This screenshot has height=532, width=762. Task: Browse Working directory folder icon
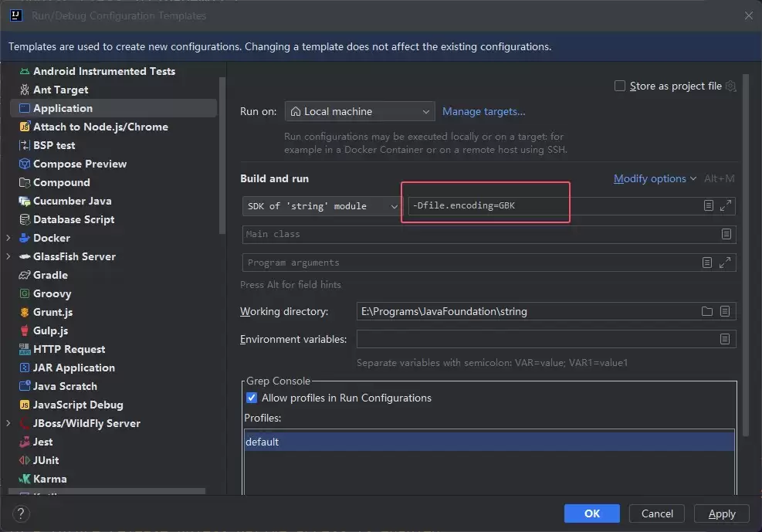[x=707, y=311]
